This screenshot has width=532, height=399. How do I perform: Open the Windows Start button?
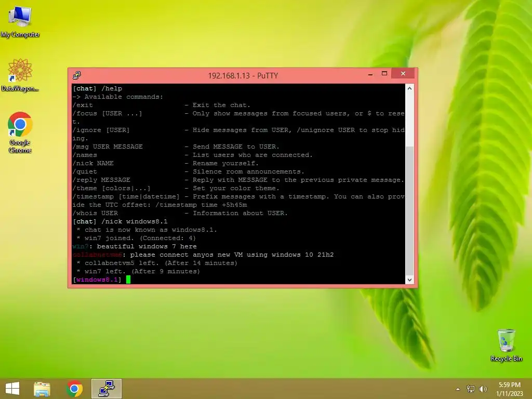coord(12,389)
